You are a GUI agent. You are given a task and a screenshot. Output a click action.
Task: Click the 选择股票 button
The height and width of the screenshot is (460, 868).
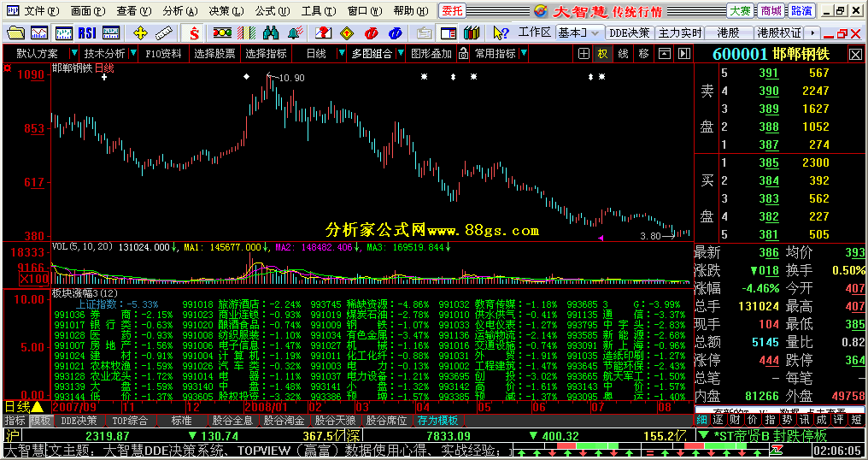(214, 54)
